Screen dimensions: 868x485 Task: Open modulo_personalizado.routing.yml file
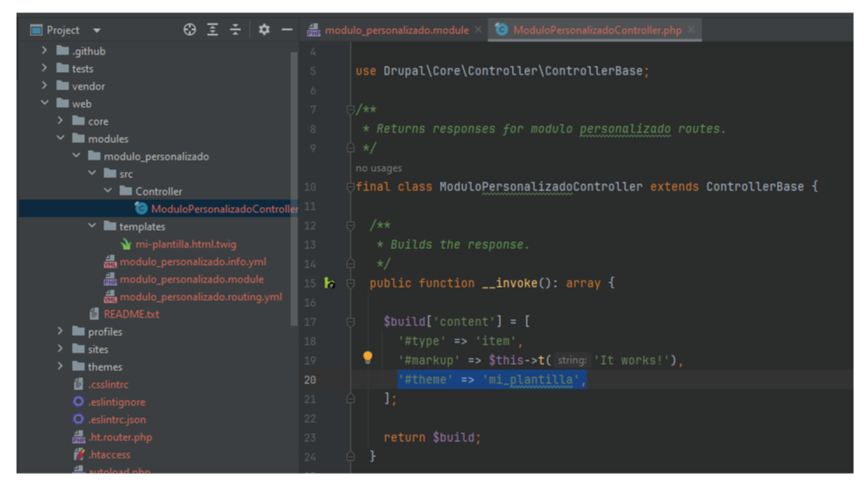click(201, 296)
